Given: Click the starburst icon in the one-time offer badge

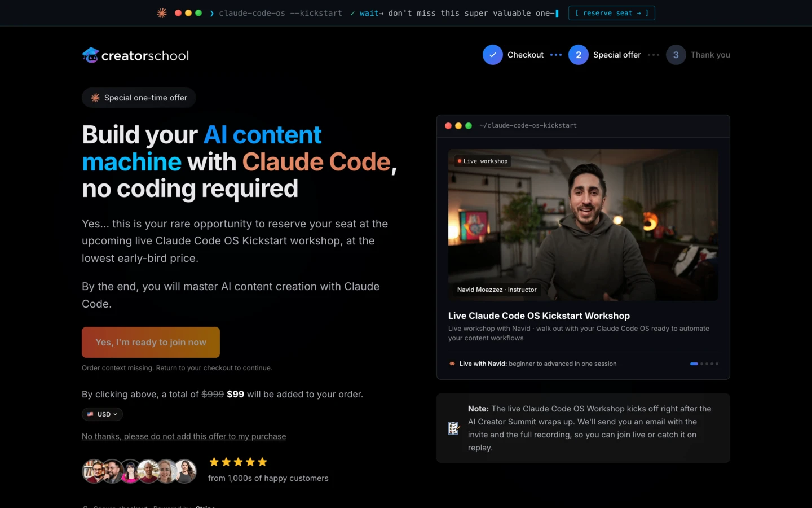Looking at the screenshot, I should (95, 98).
